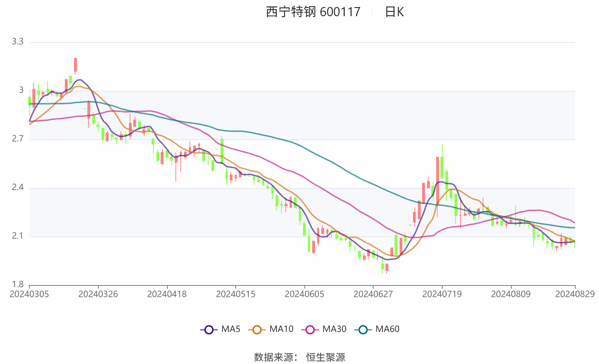Click the 20240719 date axis label

click(442, 294)
